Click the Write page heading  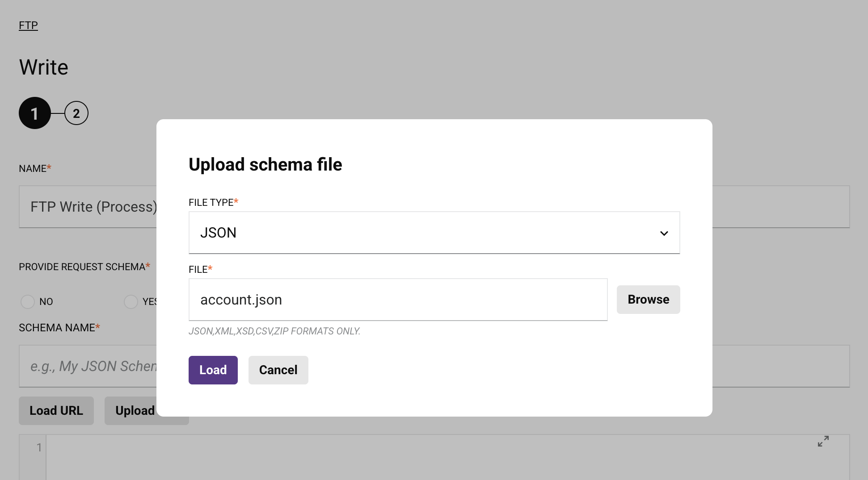[44, 67]
